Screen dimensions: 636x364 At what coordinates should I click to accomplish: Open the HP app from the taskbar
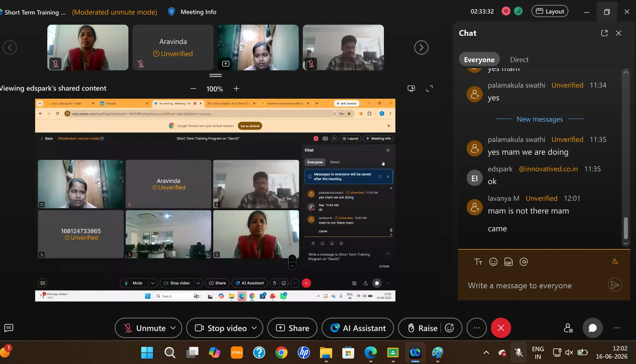[304, 353]
